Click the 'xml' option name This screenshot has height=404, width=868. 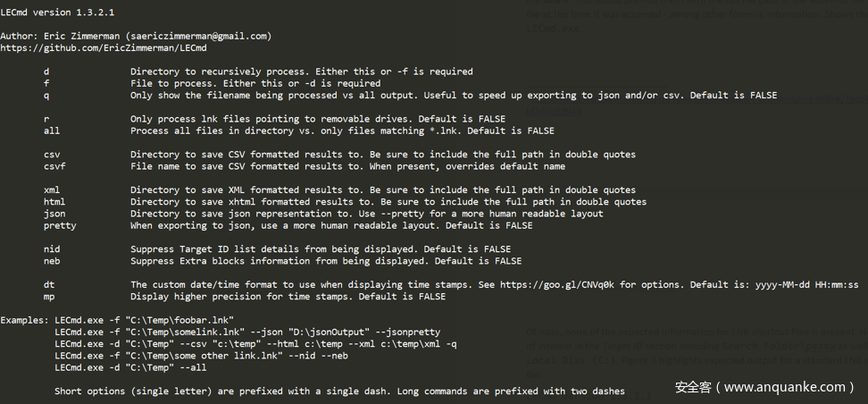52,190
